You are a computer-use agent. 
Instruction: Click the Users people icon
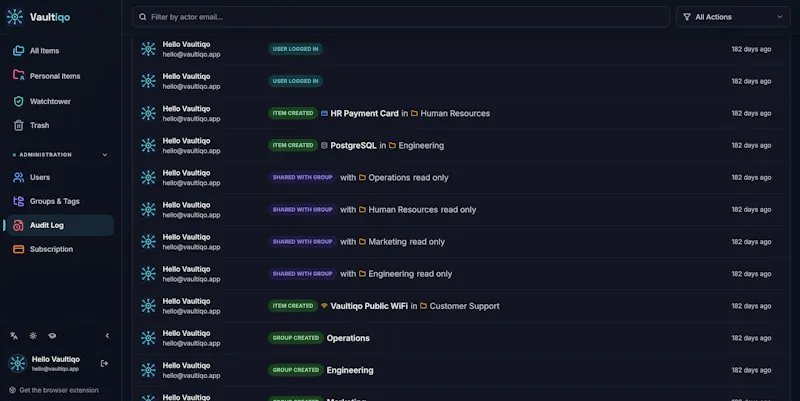click(x=18, y=177)
